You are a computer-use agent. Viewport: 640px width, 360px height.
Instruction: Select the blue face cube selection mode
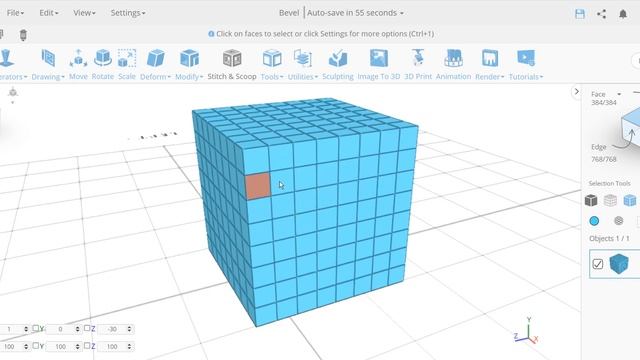[630, 200]
